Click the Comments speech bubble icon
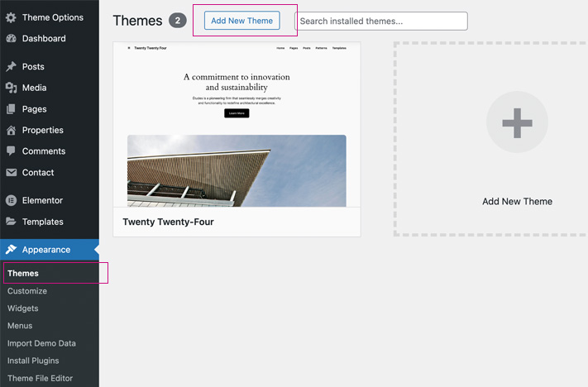588x387 pixels. (12, 151)
